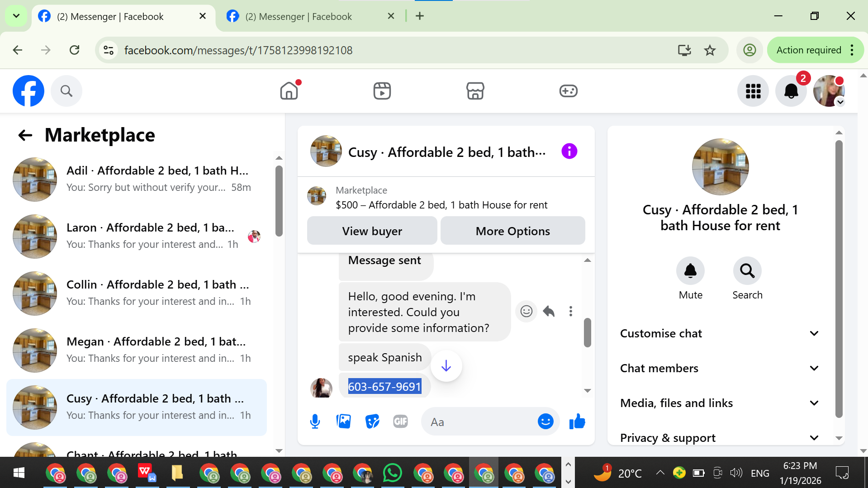The height and width of the screenshot is (488, 868).
Task: Open the Marketplace storefront icon
Action: [x=475, y=91]
